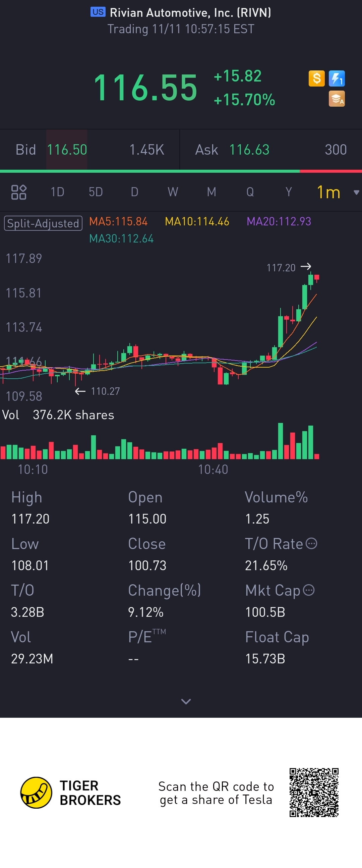Tap the blue lightning bolt icon

(x=337, y=78)
